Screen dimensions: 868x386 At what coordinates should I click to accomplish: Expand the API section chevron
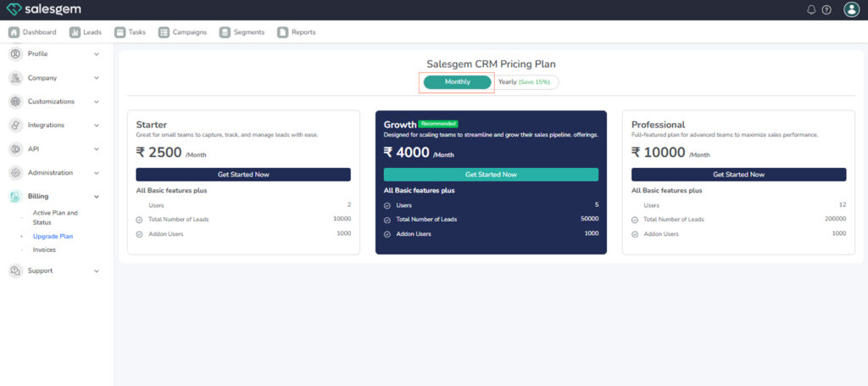pyautogui.click(x=97, y=149)
